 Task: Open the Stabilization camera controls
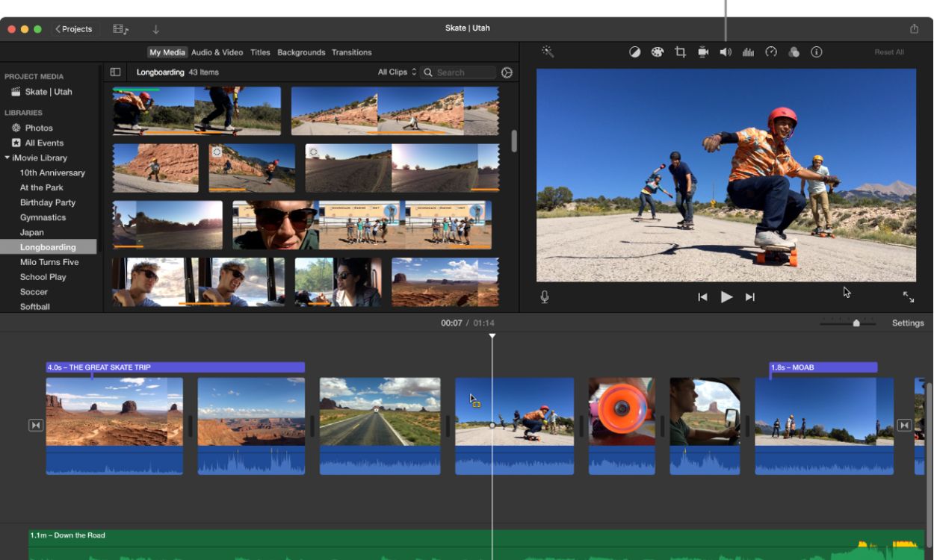coord(702,52)
